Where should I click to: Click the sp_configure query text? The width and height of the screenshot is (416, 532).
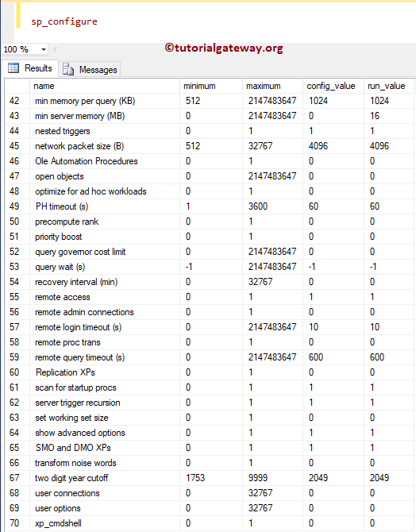click(x=64, y=21)
